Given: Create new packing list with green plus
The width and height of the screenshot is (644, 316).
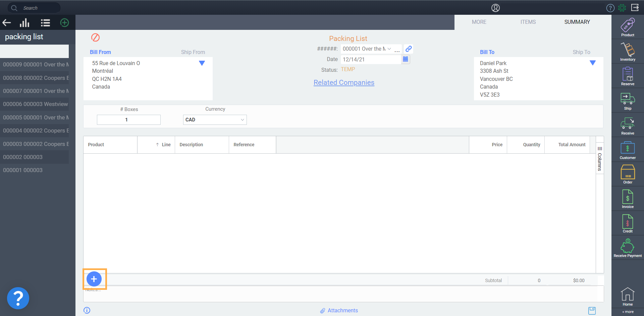Looking at the screenshot, I should click(64, 23).
